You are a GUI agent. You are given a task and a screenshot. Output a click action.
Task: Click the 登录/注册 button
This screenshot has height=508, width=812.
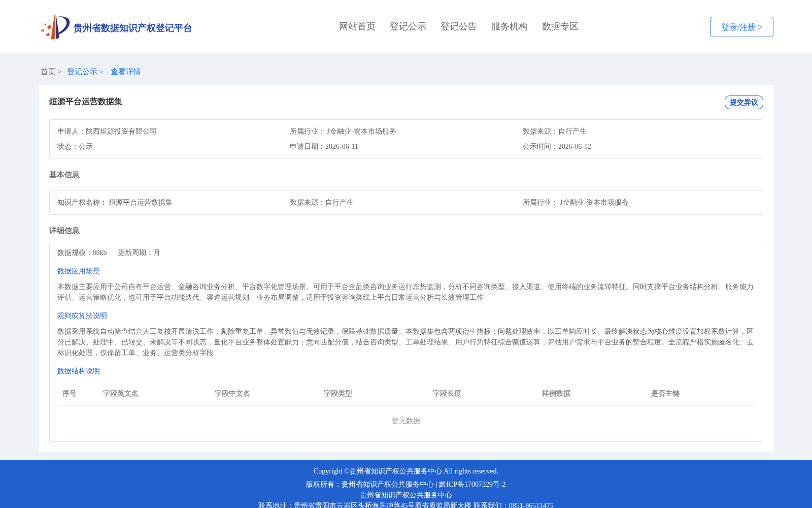(742, 27)
